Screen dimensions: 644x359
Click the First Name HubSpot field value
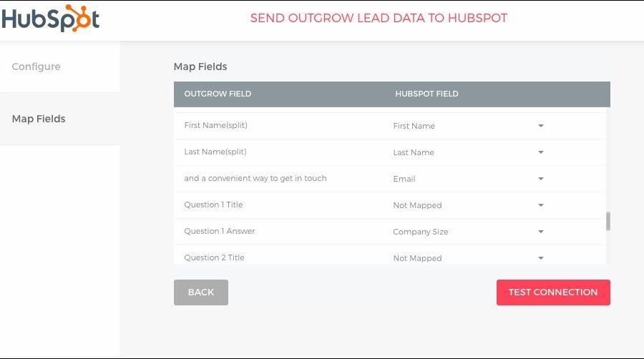(414, 126)
